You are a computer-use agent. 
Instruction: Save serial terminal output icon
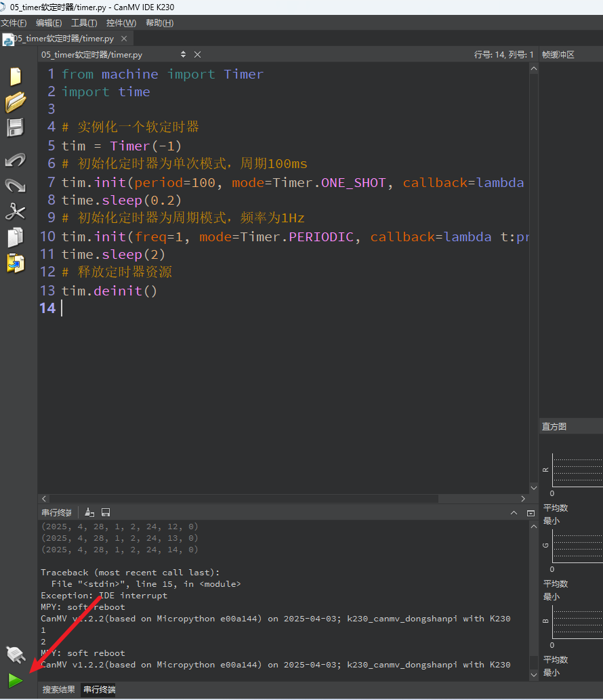tap(106, 512)
